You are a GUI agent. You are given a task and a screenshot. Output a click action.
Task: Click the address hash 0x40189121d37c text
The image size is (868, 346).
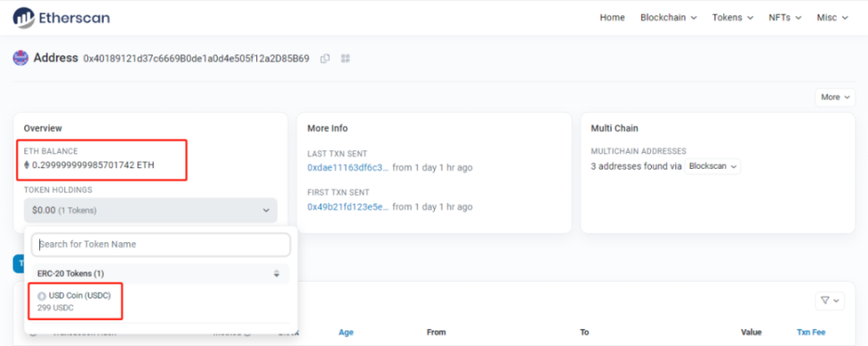point(196,58)
